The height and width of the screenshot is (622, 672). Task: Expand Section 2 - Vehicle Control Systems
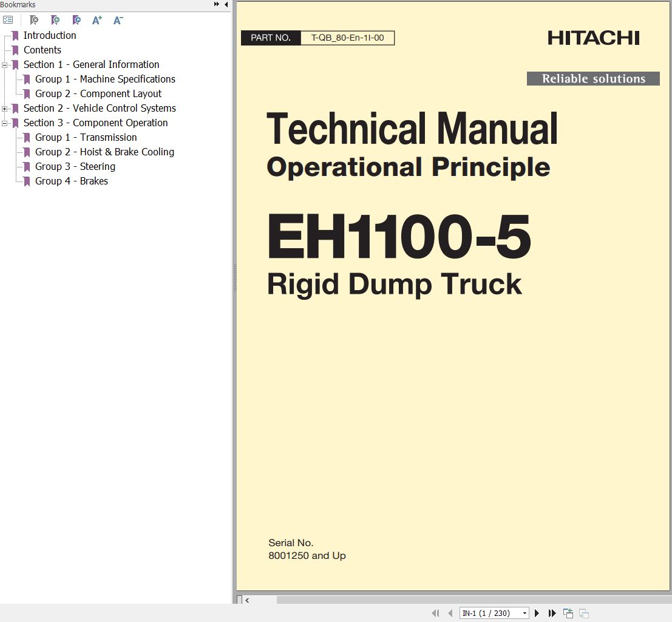tap(5, 109)
